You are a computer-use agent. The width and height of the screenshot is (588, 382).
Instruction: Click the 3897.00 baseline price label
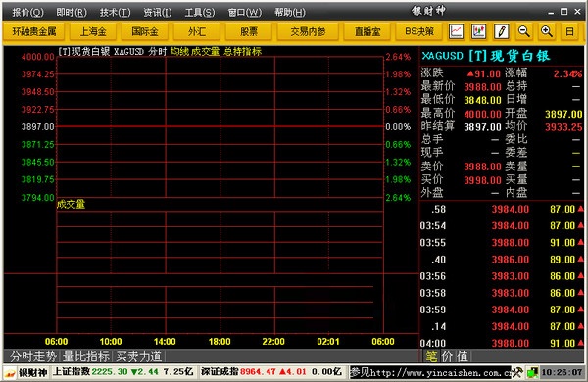pos(37,127)
